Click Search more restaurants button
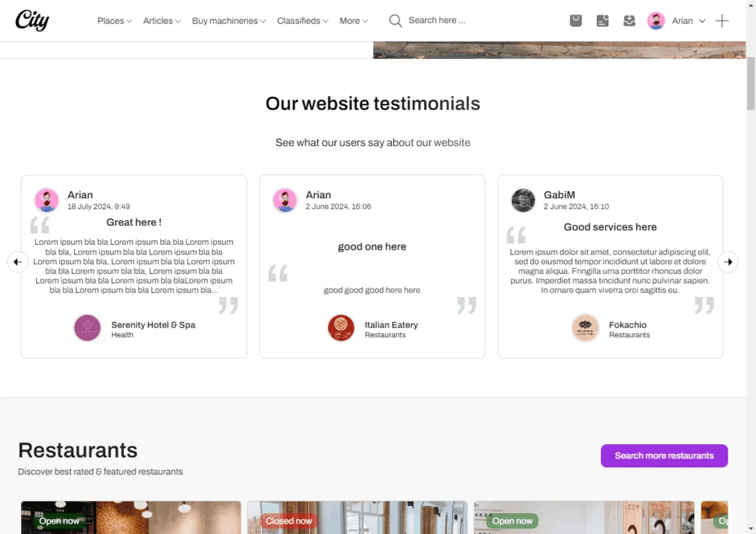This screenshot has width=756, height=534. point(664,456)
